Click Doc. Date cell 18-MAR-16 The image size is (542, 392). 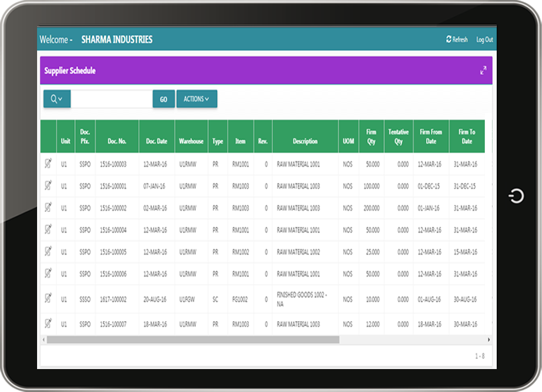pyautogui.click(x=155, y=324)
